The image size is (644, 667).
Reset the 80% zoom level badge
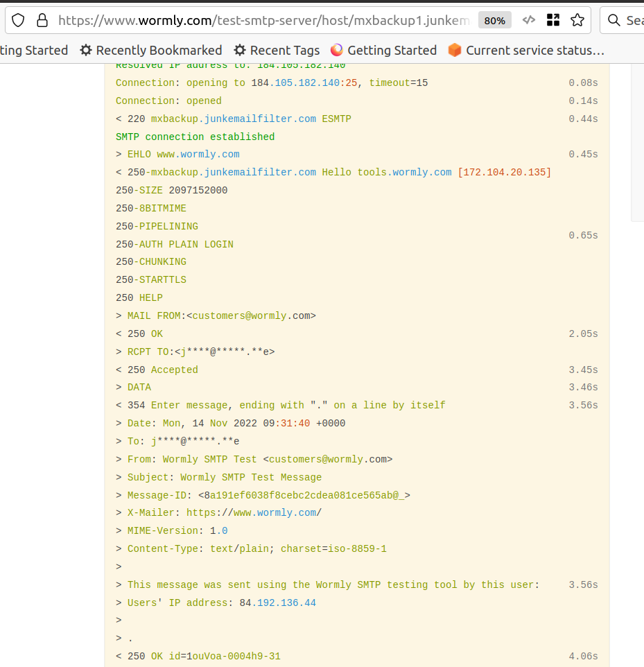(495, 20)
